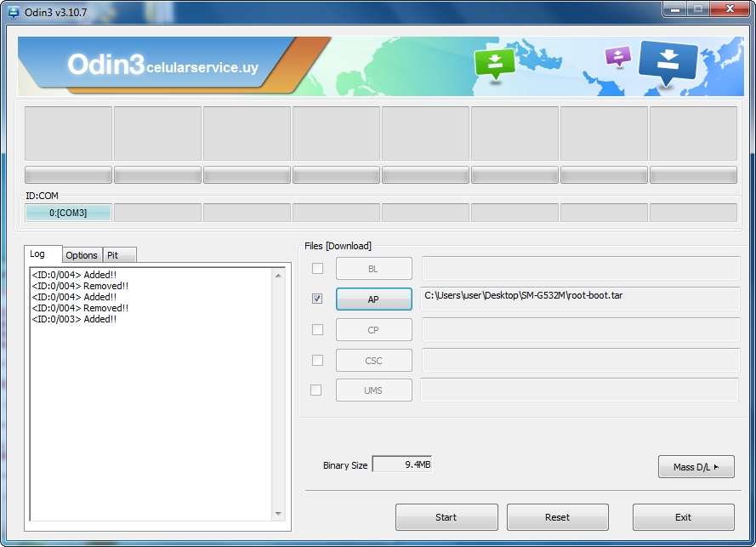Minimize the Odin3 window

[675, 9]
